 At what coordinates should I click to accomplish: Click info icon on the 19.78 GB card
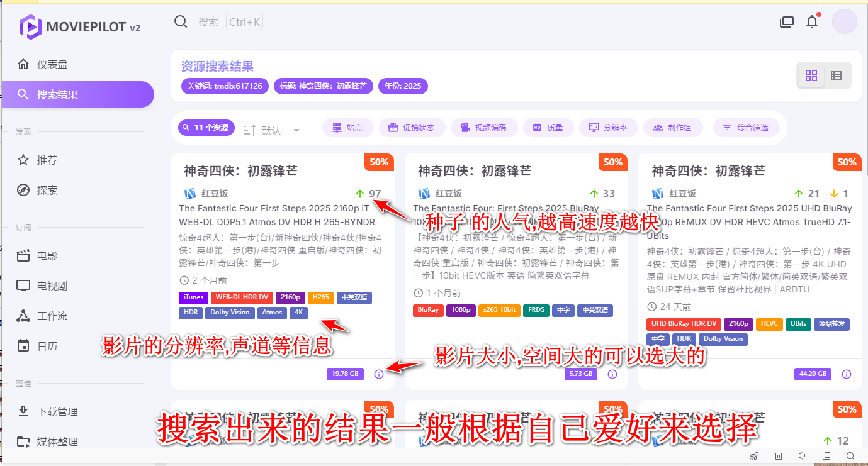point(378,374)
